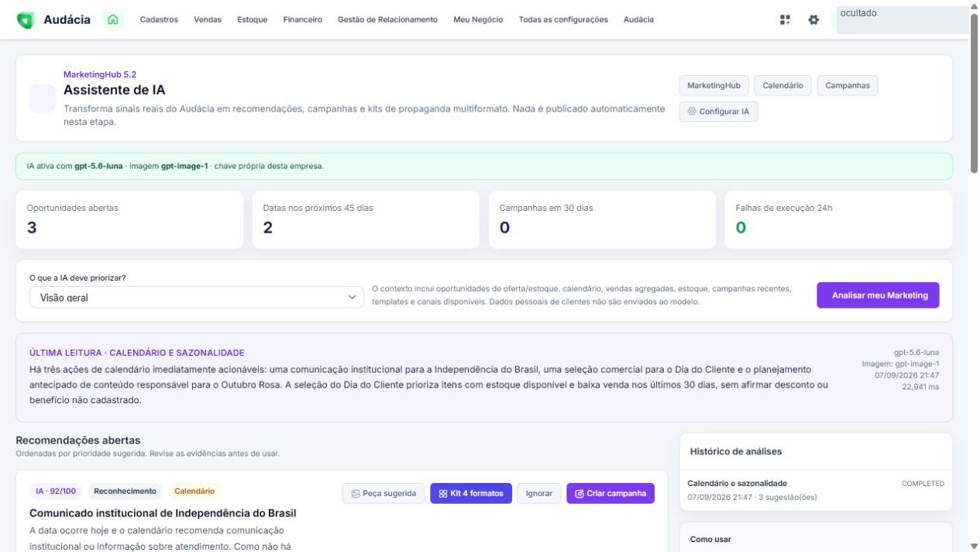Open the green home icon button
Viewport: 980px width, 552px height.
click(x=113, y=20)
